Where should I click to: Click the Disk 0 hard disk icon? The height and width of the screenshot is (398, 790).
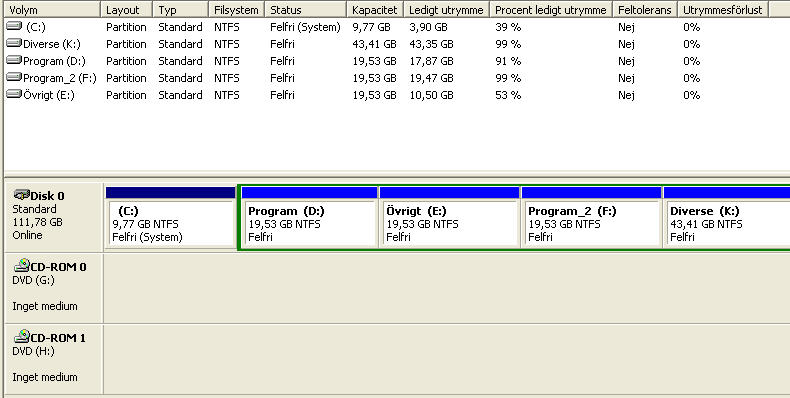21,194
